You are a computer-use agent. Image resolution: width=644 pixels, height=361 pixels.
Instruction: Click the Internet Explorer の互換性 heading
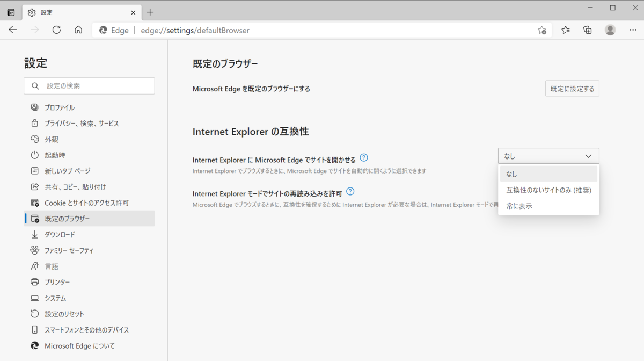[251, 132]
